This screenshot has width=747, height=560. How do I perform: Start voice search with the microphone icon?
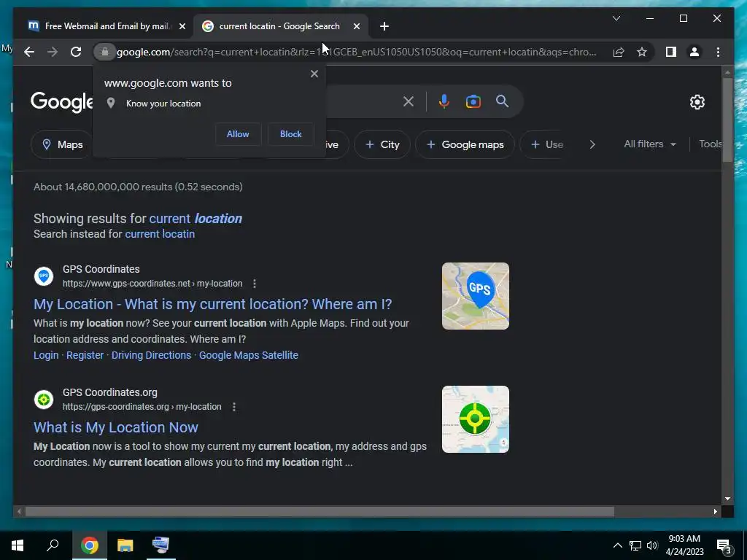(444, 101)
